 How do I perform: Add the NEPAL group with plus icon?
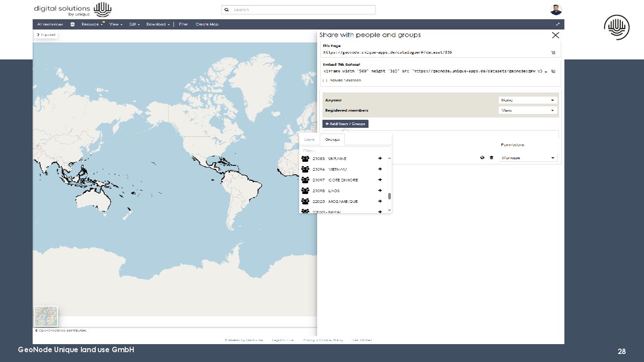click(380, 211)
